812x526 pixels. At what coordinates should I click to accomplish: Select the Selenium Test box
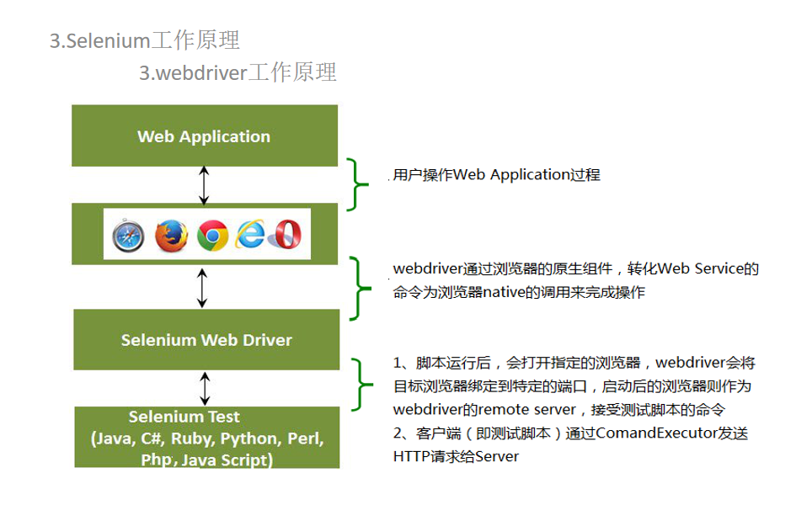point(203,438)
